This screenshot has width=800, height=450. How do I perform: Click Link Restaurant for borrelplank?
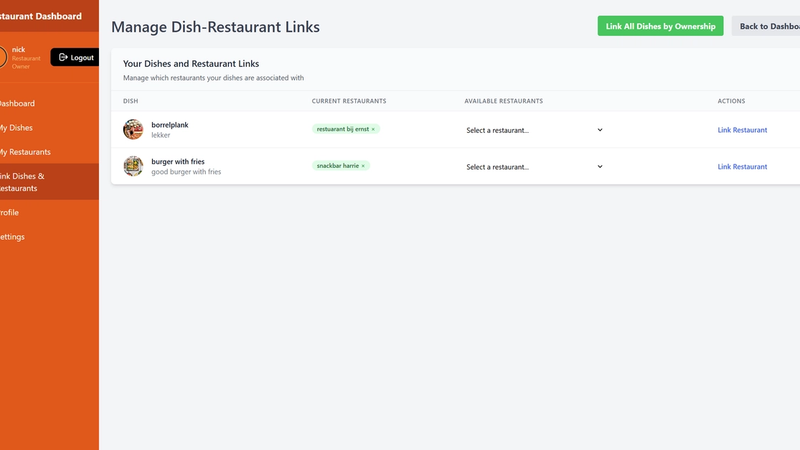tap(742, 130)
